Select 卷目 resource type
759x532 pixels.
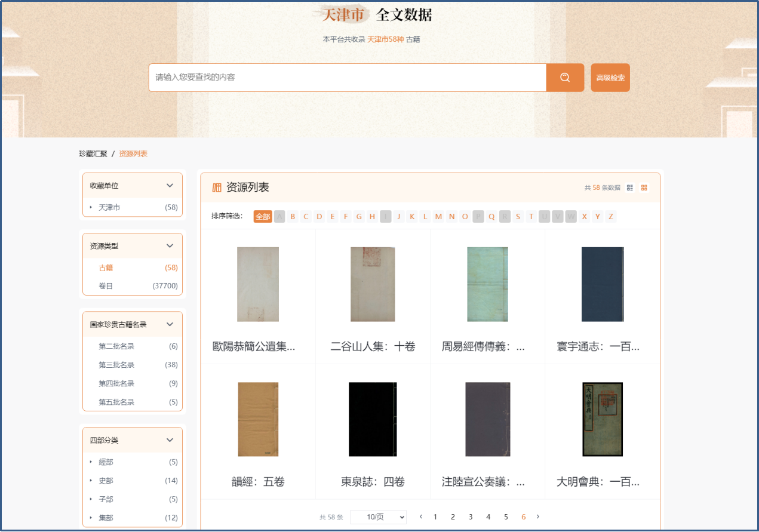point(106,286)
